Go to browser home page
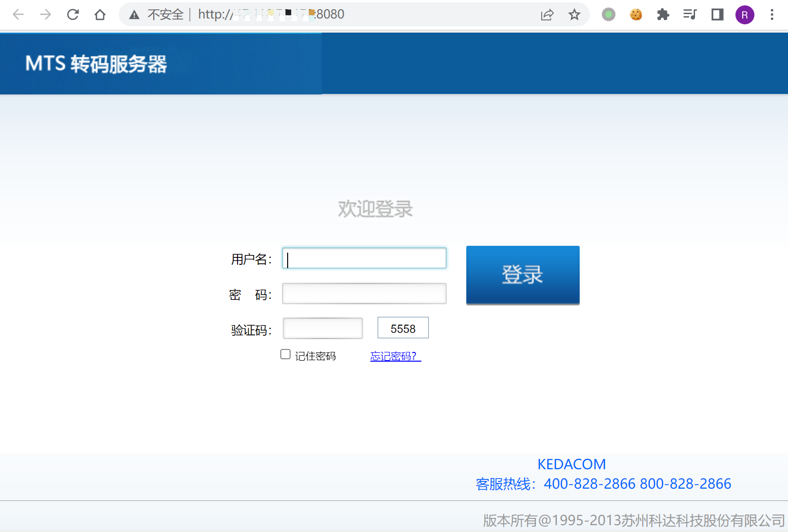 100,15
